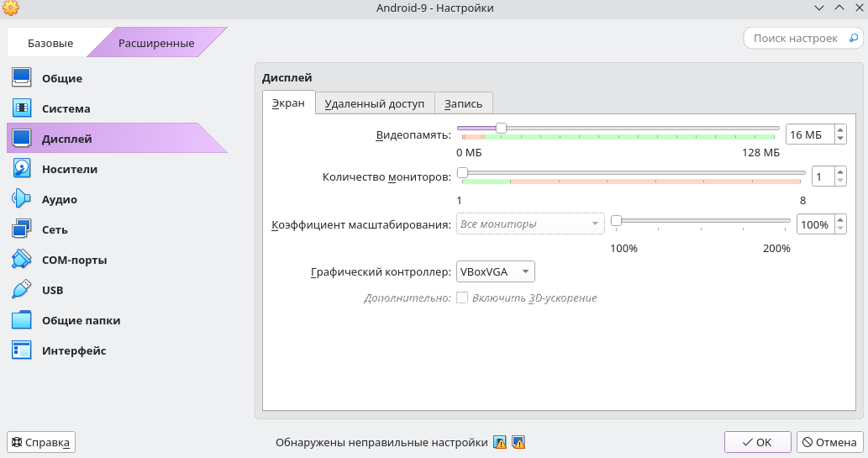Open the Носители storage icon
The image size is (868, 458).
click(x=22, y=169)
